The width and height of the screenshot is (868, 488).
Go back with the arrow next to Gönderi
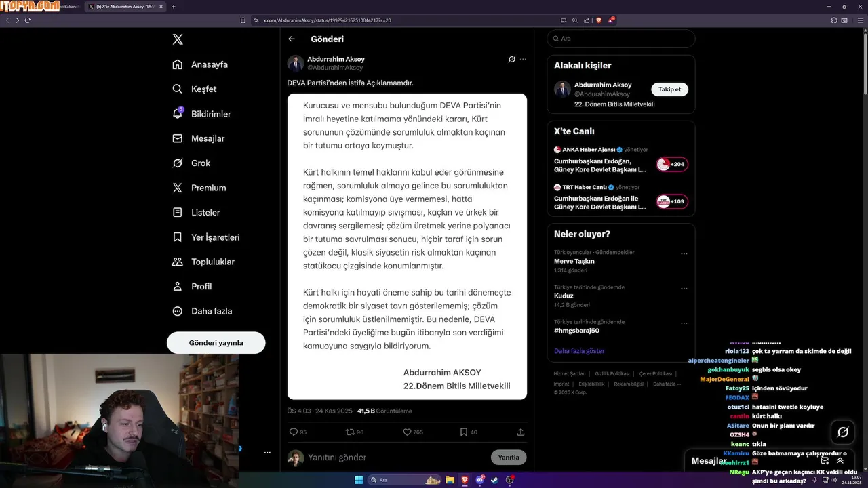click(x=292, y=39)
